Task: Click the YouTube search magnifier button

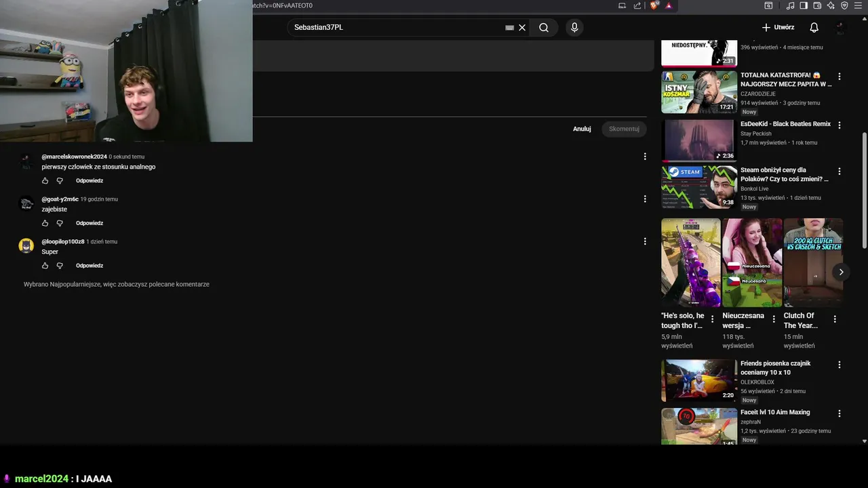Action: [544, 28]
